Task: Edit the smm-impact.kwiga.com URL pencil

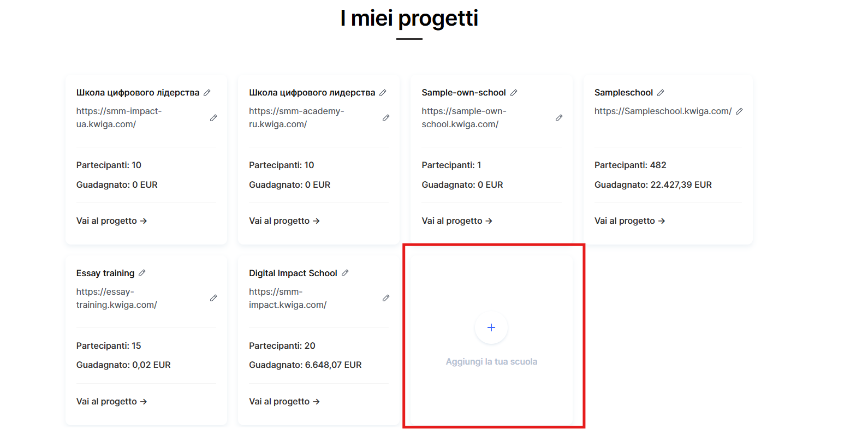Action: tap(386, 298)
